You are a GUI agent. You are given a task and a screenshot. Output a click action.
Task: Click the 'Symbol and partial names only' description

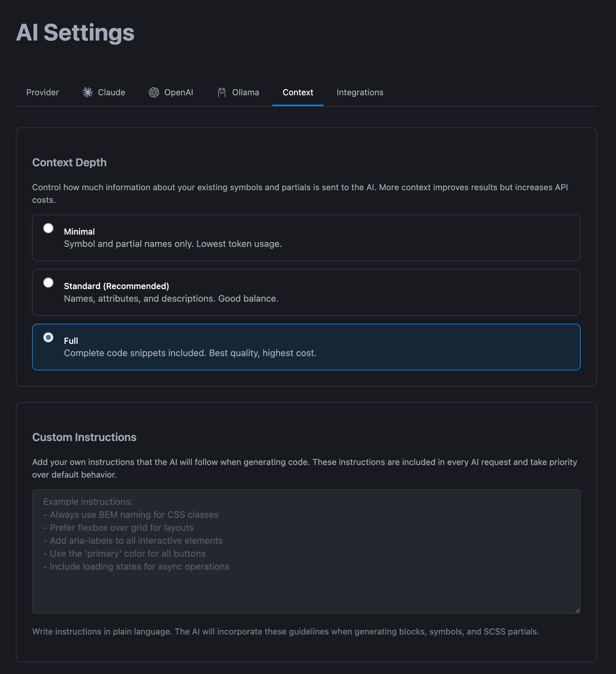[x=172, y=244]
